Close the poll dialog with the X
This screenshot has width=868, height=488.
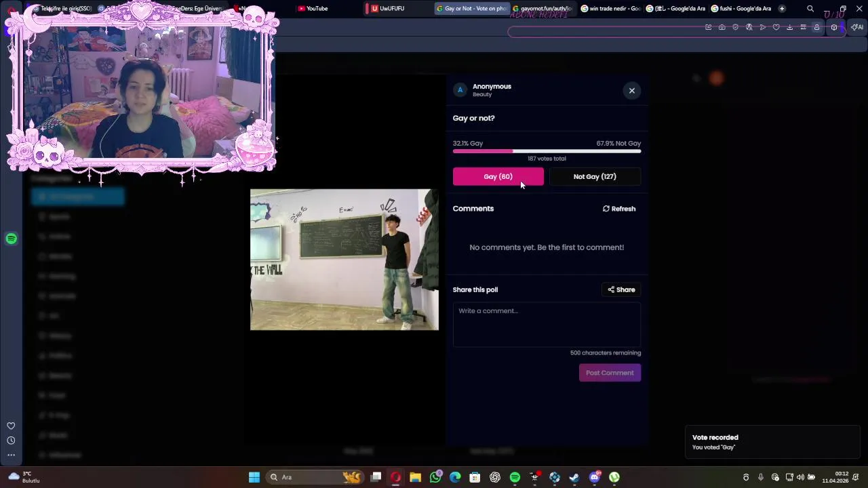tap(631, 90)
